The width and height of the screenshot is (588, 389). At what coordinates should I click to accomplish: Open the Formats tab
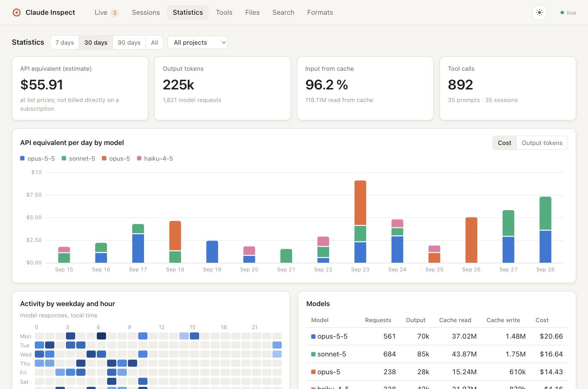[x=320, y=13]
